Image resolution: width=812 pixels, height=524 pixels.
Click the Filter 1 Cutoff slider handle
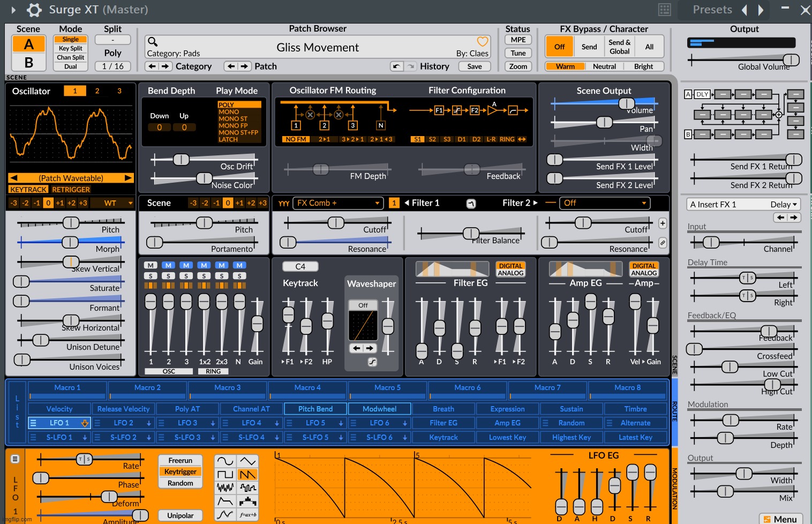pyautogui.click(x=336, y=222)
